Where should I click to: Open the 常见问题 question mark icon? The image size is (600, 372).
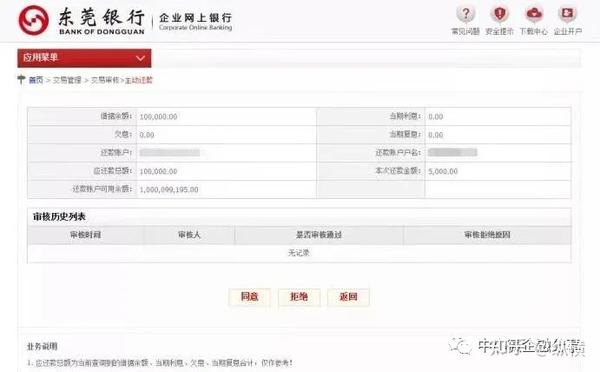pyautogui.click(x=465, y=14)
